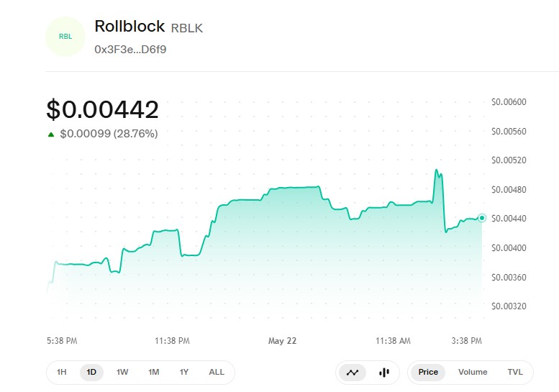Click the RBLK ticker symbol
This screenshot has height=392, width=559.
pos(187,28)
